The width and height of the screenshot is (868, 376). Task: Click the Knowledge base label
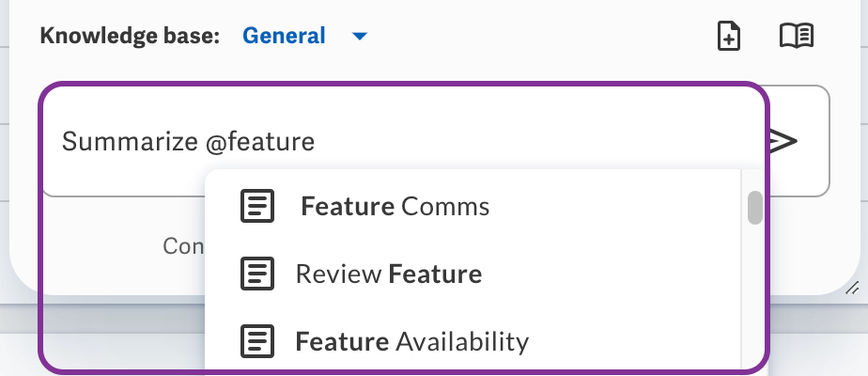pos(130,36)
